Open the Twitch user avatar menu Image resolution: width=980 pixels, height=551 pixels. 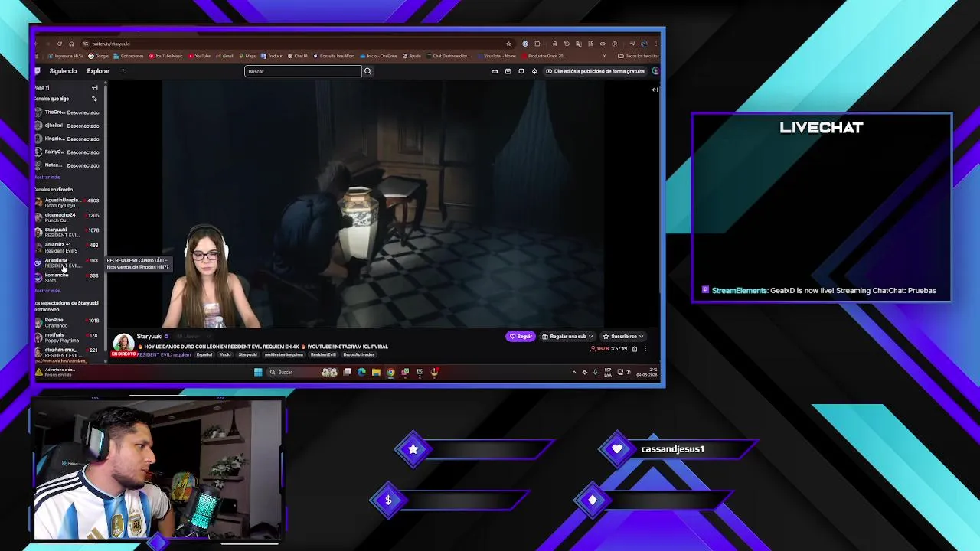(x=655, y=71)
